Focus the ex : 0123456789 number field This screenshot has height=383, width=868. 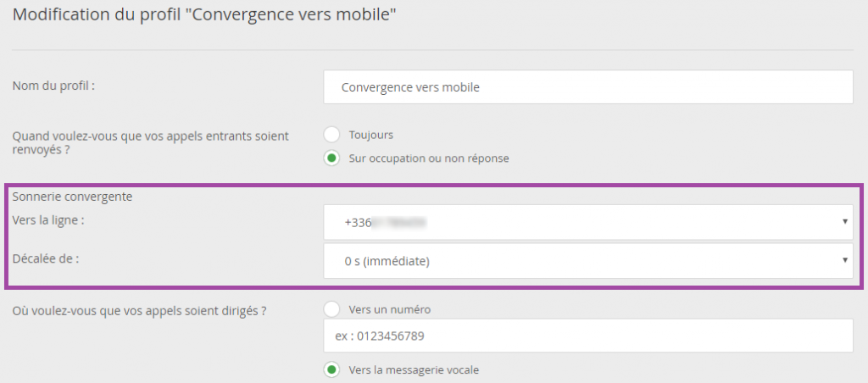pyautogui.click(x=588, y=336)
